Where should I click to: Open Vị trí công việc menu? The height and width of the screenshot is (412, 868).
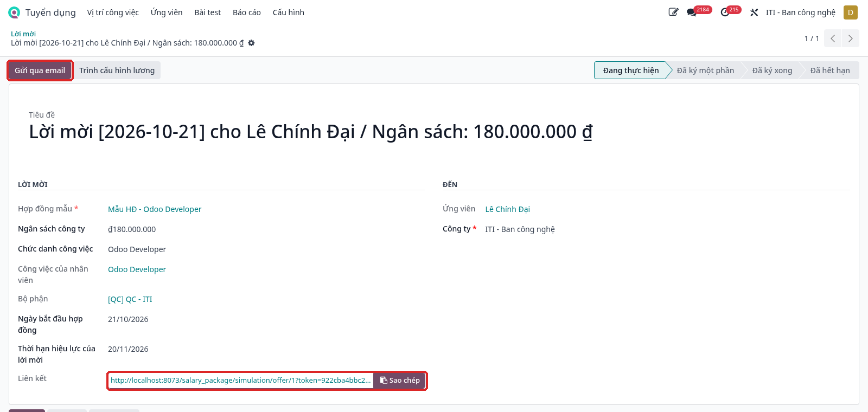(113, 12)
